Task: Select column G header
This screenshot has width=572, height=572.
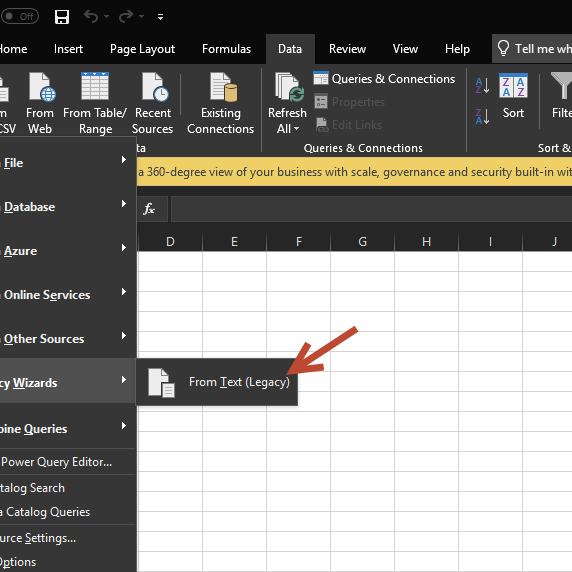Action: 362,241
